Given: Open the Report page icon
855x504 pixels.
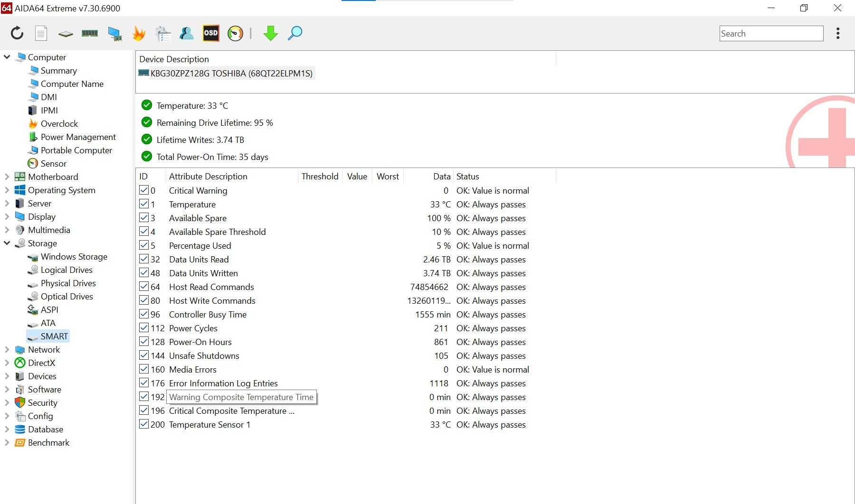Looking at the screenshot, I should click(x=41, y=33).
